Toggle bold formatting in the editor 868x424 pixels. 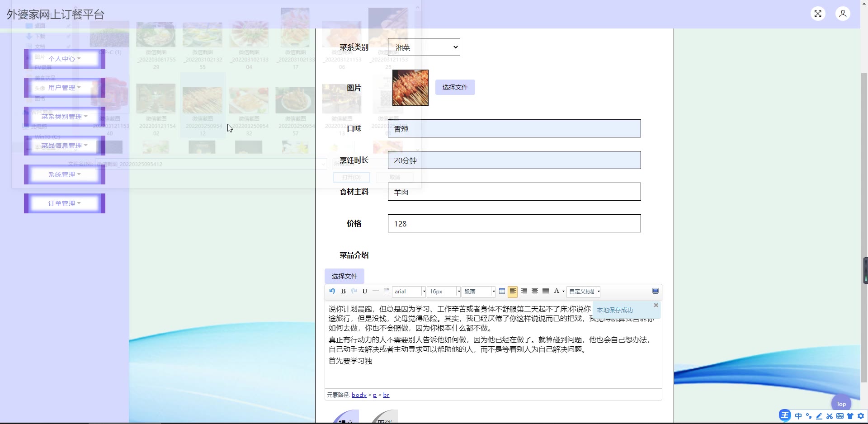(x=343, y=292)
